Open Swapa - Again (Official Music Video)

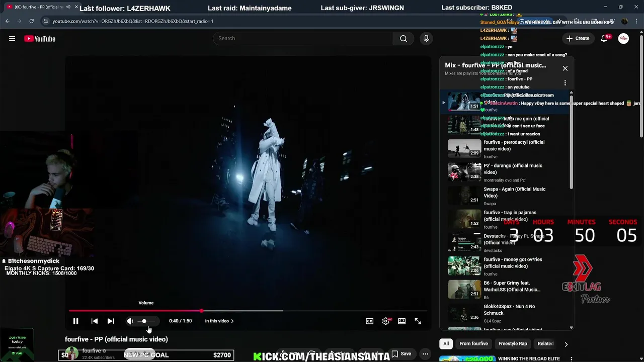pos(514,193)
